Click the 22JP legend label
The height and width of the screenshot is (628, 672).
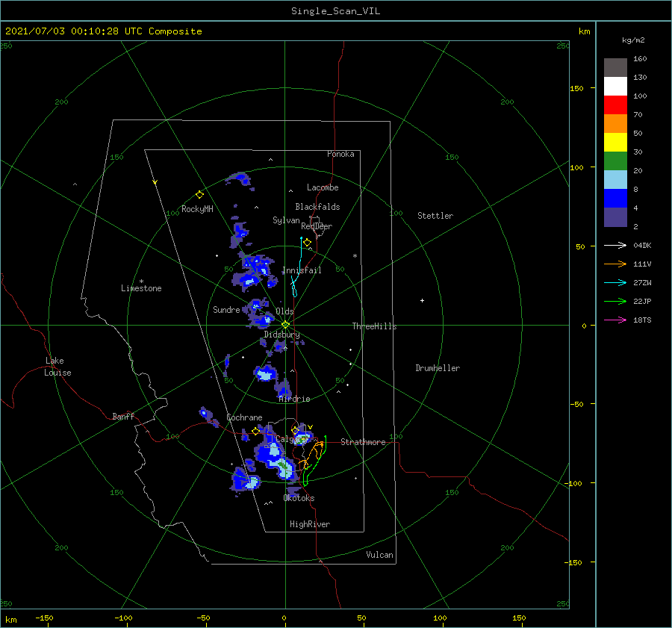[642, 302]
